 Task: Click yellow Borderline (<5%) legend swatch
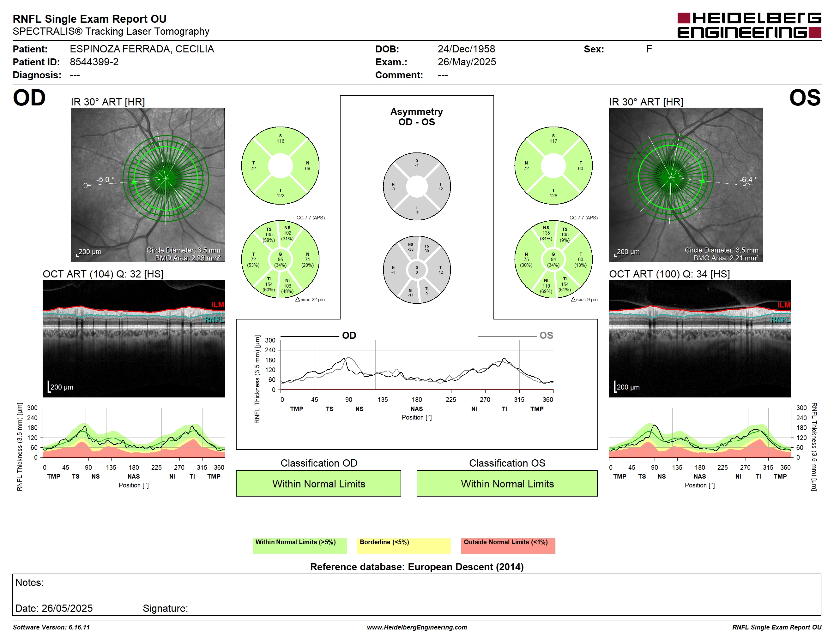click(404, 546)
